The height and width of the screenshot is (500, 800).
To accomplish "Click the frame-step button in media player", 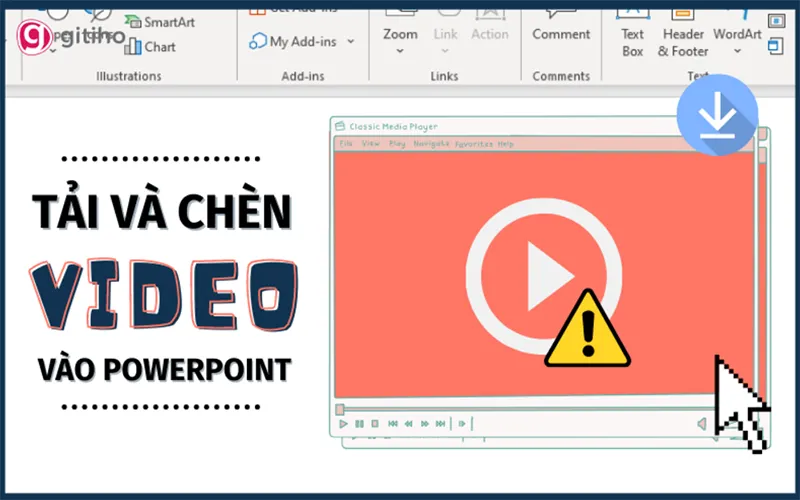I will point(462,424).
